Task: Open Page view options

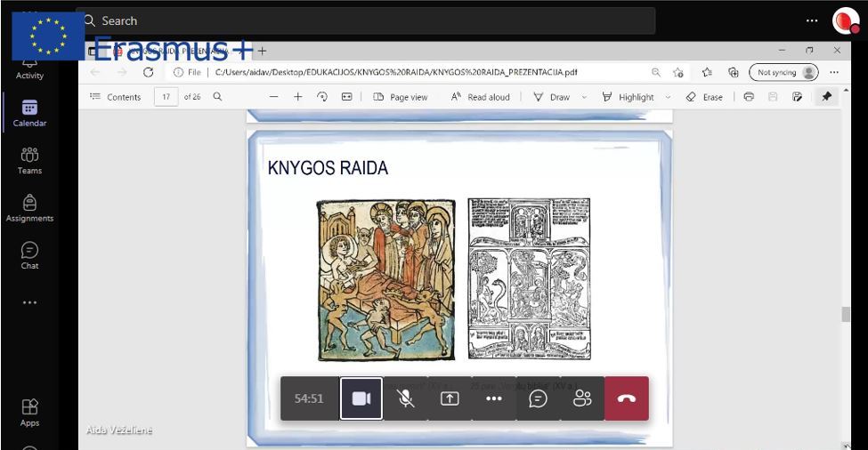Action: (401, 97)
